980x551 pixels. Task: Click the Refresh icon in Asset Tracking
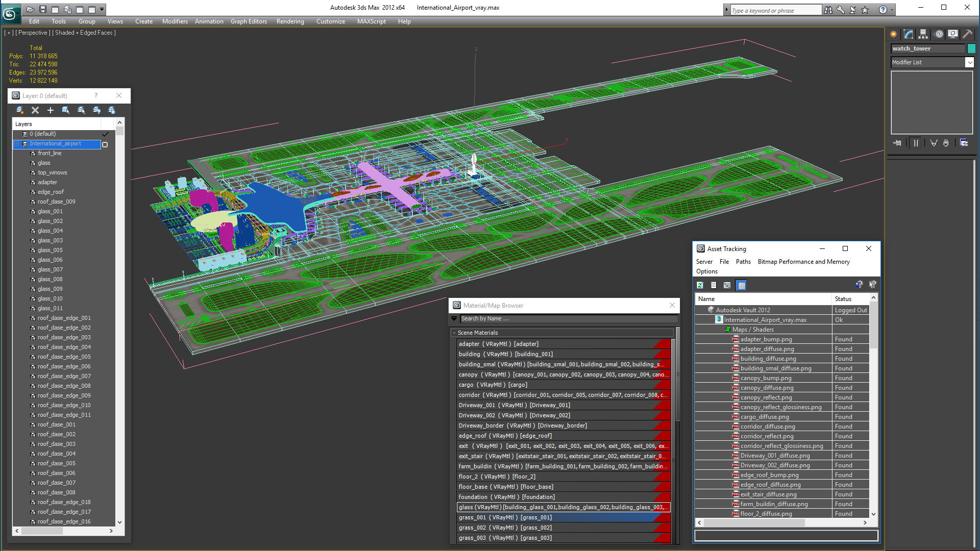(700, 285)
